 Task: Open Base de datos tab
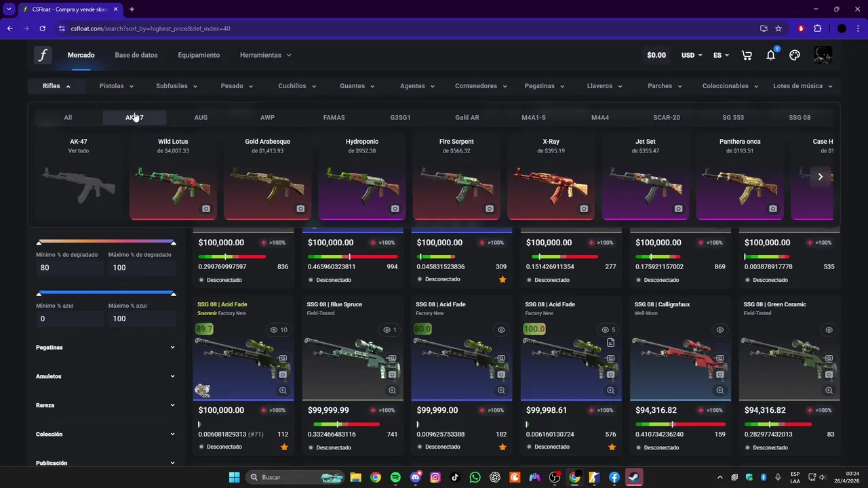point(136,56)
